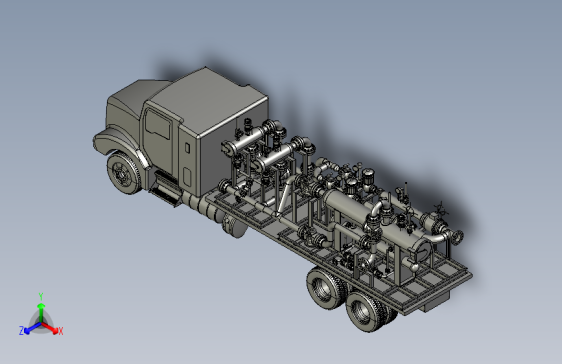Click the green Y axis of the triad
This screenshot has height=364, width=562.
(41, 313)
